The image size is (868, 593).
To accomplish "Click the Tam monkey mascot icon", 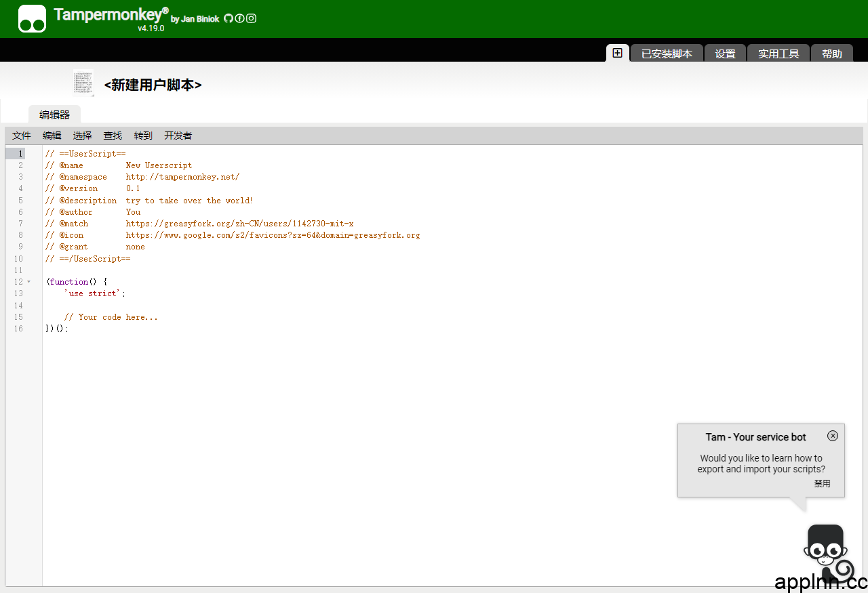I will point(827,552).
